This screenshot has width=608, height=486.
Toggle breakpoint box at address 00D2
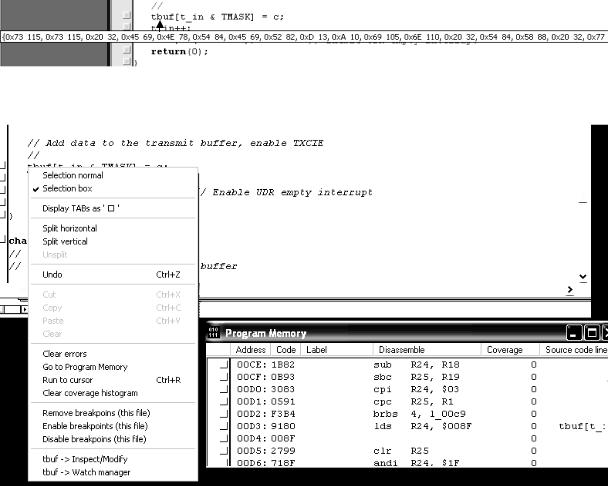click(x=224, y=414)
